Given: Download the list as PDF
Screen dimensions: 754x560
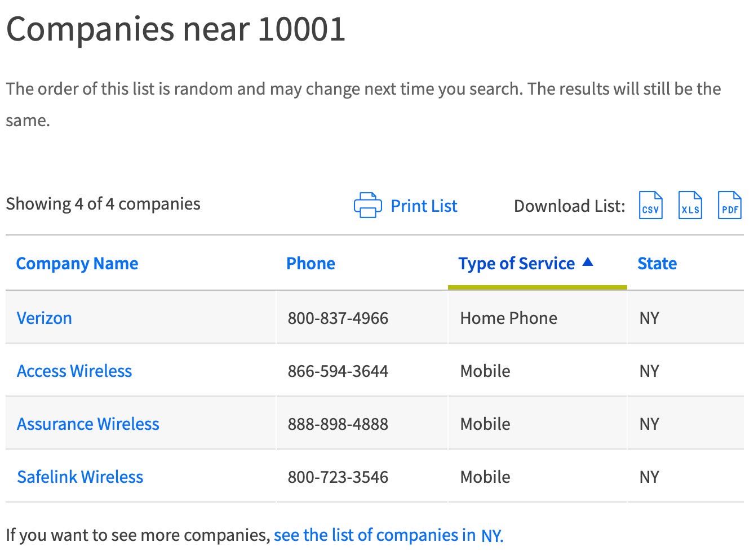Looking at the screenshot, I should click(x=730, y=205).
